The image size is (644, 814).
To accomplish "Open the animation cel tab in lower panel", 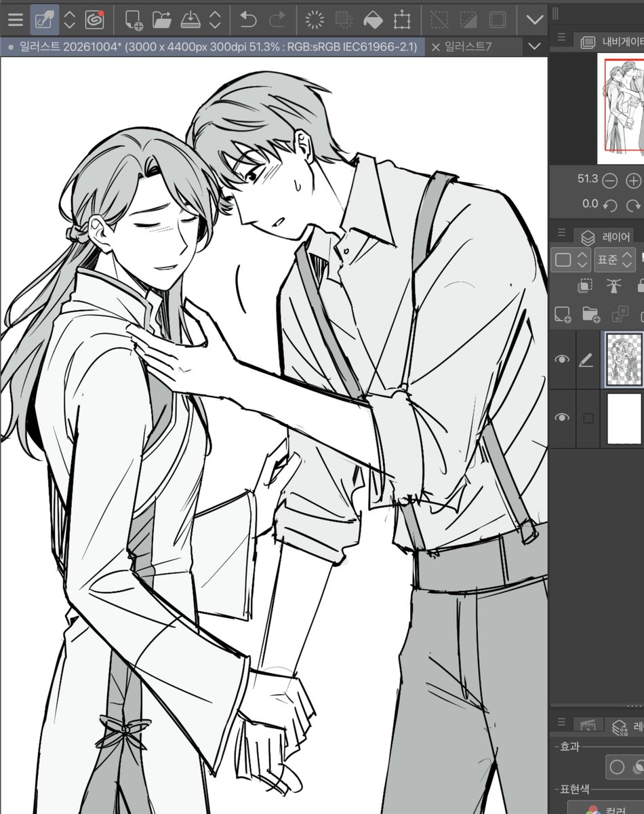I will 588,725.
